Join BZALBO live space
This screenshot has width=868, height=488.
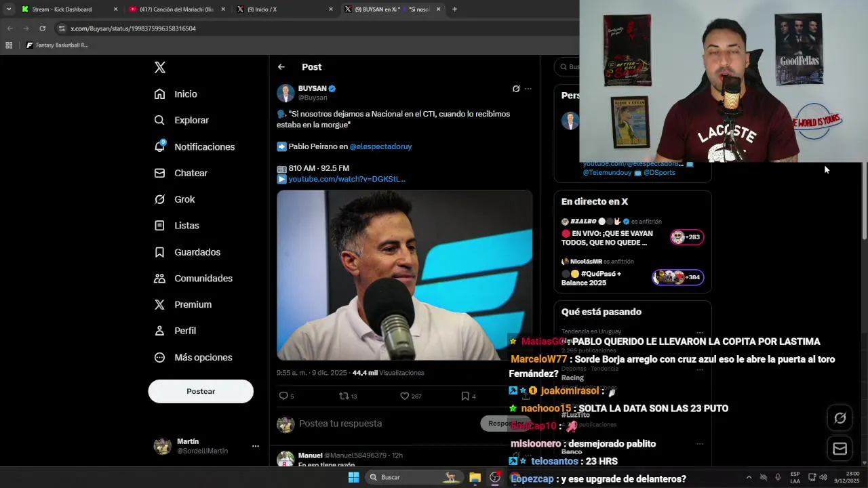[687, 237]
